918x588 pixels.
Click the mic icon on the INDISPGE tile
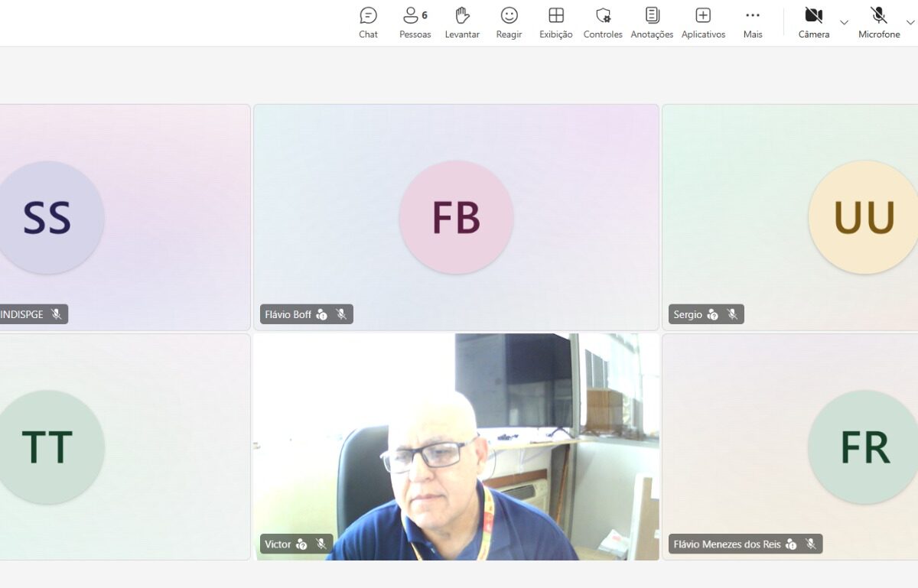(x=57, y=314)
